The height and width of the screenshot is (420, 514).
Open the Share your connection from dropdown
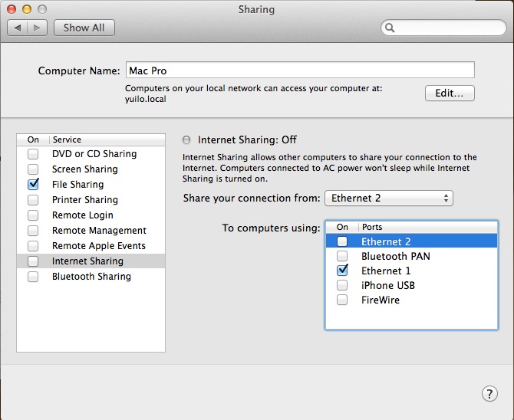[x=389, y=199]
